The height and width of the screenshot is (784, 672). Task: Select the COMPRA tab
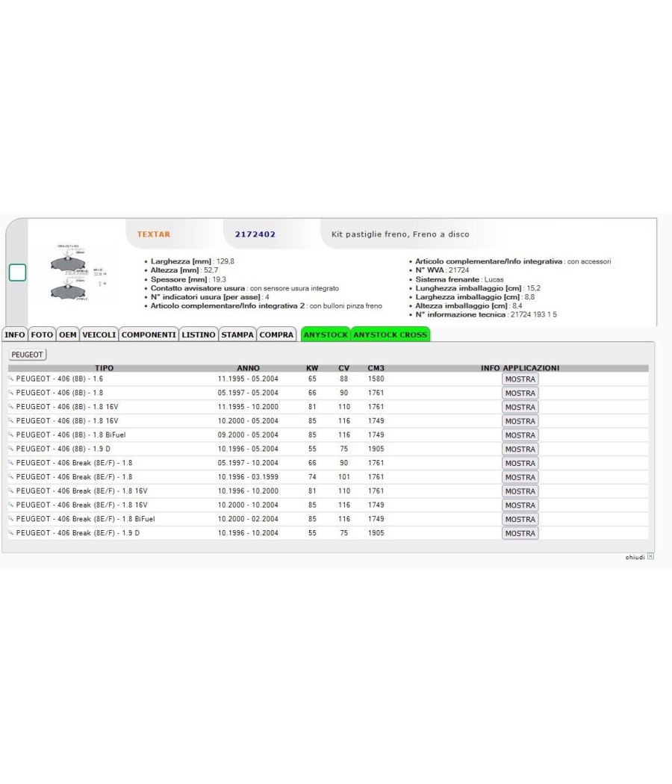(276, 335)
